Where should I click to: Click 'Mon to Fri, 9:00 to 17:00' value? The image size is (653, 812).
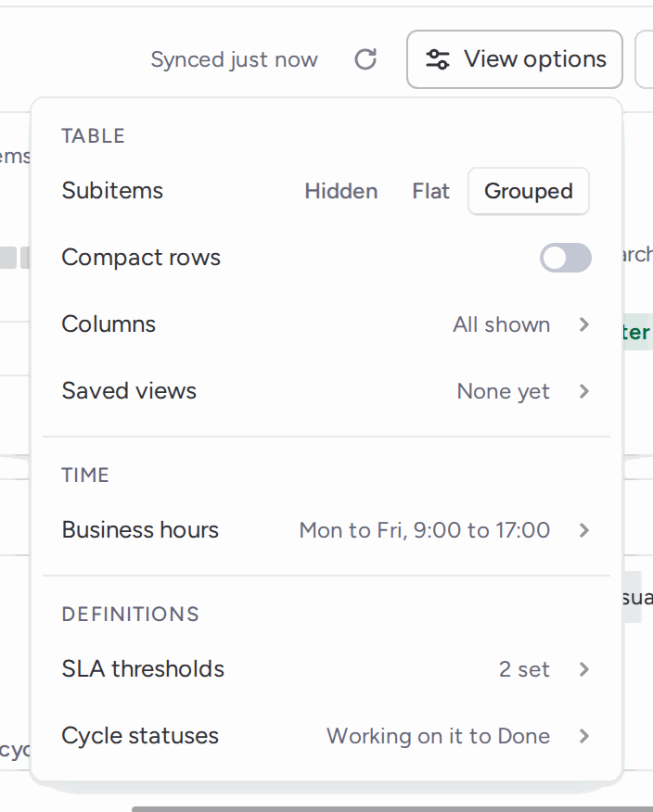(425, 530)
